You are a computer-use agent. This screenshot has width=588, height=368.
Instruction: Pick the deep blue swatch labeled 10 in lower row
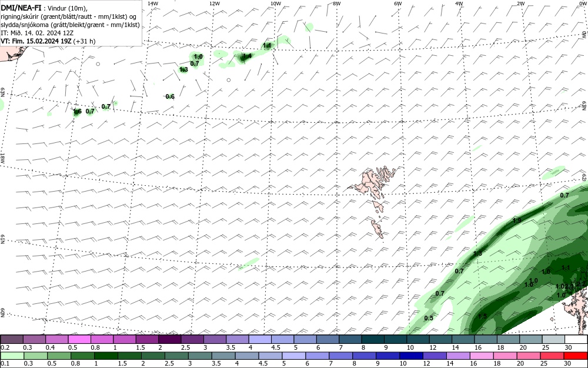[x=412, y=356]
